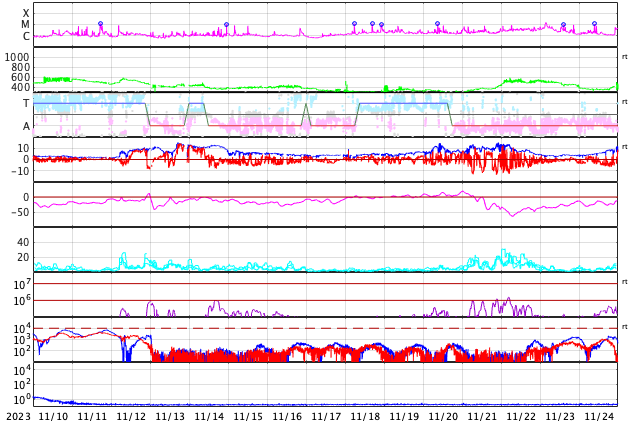Click the flare circle marker on 11/20
Screen dimensions: 634x424
coord(437,24)
